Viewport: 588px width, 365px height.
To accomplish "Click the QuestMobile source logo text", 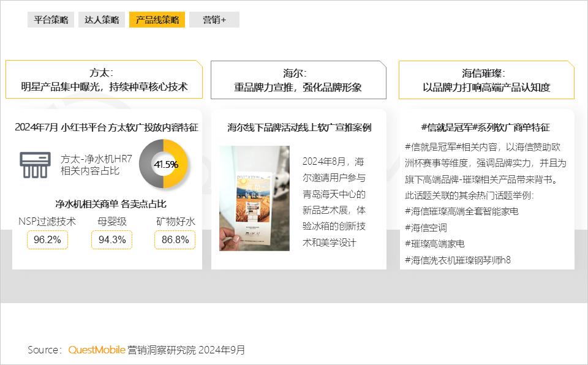I will click(x=96, y=350).
